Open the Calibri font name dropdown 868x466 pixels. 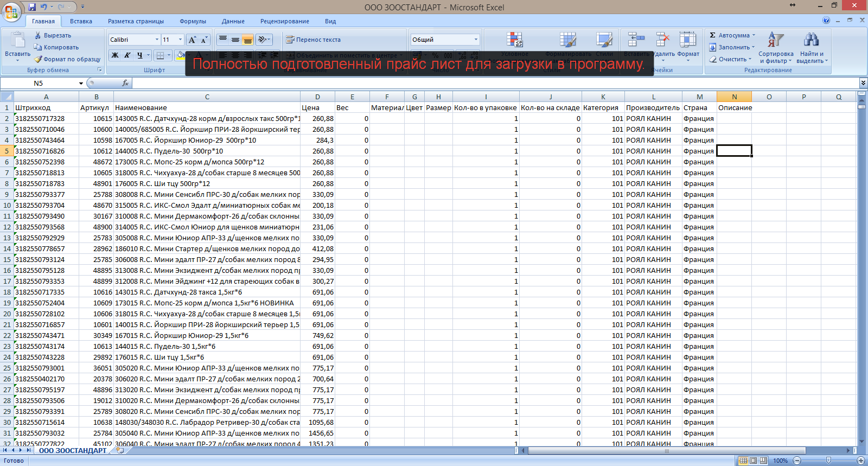157,40
